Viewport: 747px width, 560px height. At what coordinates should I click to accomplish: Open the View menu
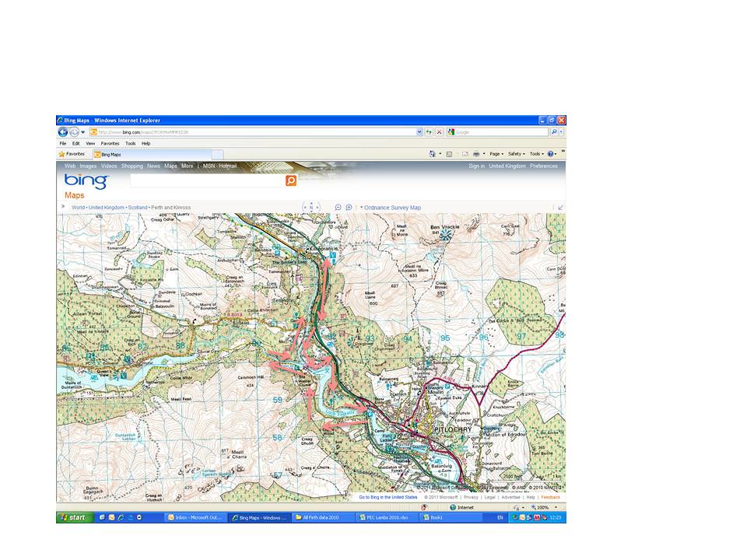[90, 143]
